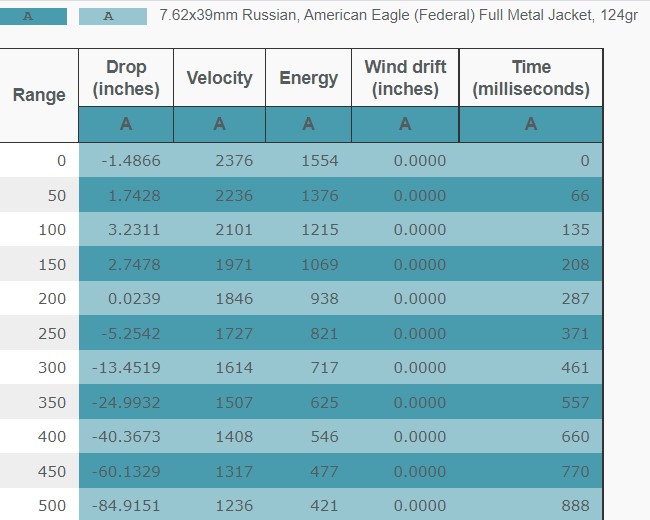Select time value 461
Viewport: 650px width, 520px height.
(x=575, y=367)
